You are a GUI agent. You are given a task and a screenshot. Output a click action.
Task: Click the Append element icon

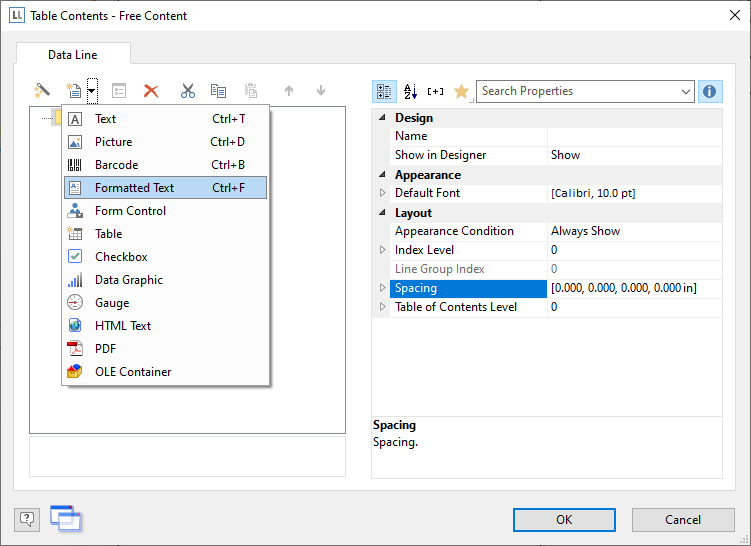(74, 90)
